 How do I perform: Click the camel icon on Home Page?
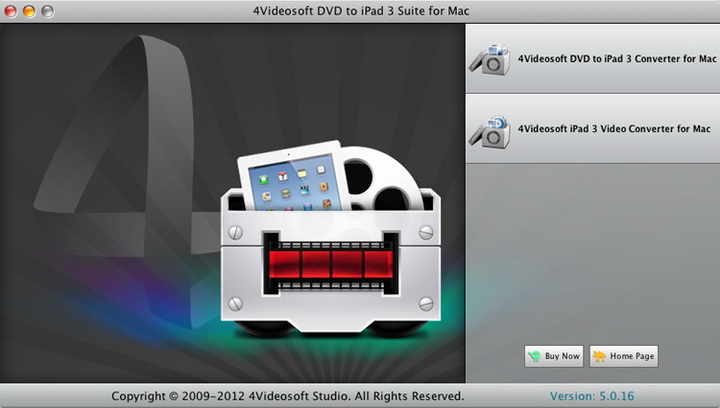pos(599,356)
